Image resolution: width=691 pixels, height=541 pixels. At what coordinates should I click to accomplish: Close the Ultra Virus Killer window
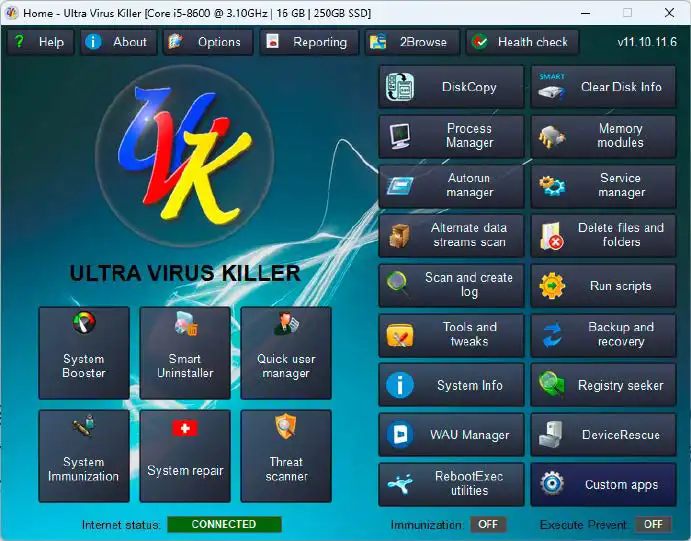(669, 13)
